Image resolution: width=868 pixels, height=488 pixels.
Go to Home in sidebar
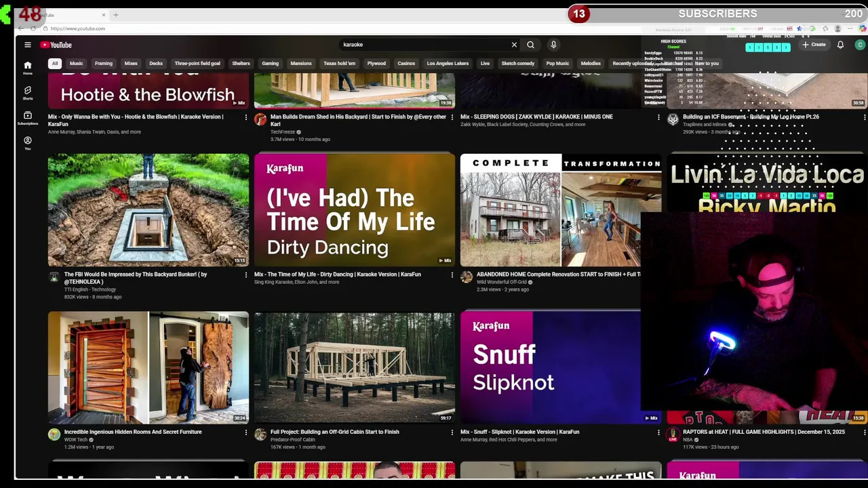pos(28,68)
